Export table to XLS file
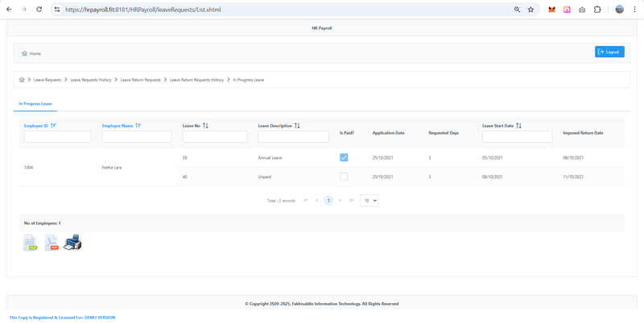 (x=30, y=243)
